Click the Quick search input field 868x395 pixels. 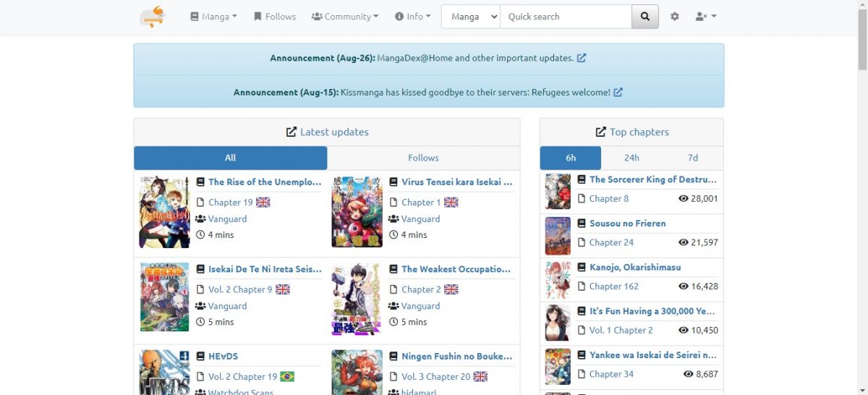(566, 17)
